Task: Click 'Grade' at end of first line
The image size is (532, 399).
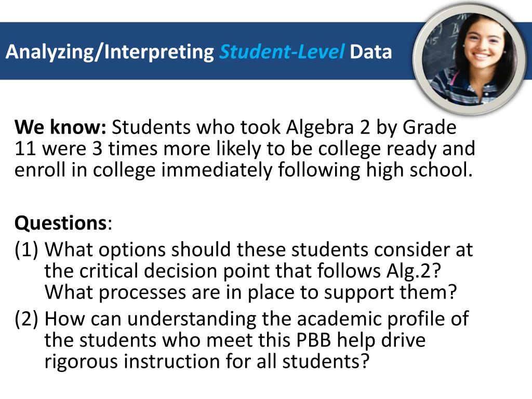Action: (429, 128)
